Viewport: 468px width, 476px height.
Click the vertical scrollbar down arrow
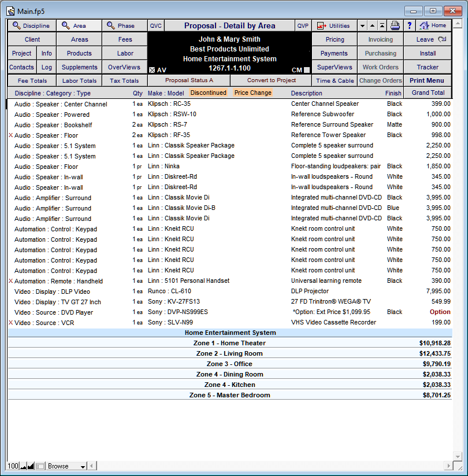click(458, 456)
